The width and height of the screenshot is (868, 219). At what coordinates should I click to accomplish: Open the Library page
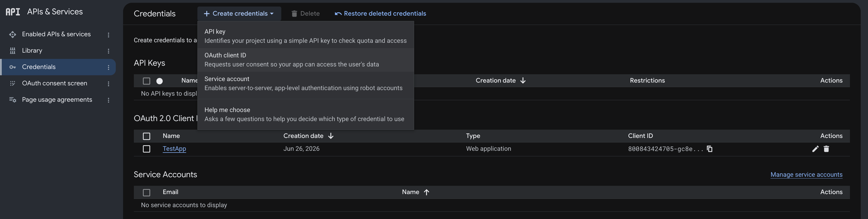click(32, 51)
